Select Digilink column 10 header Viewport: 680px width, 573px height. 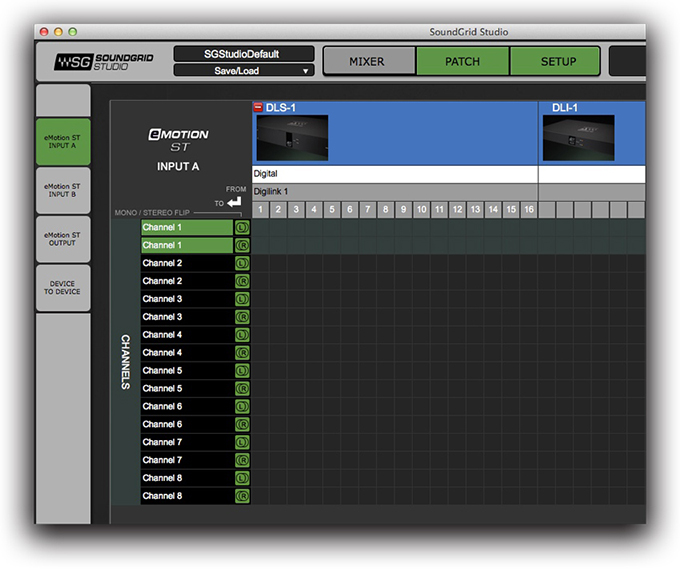[422, 210]
